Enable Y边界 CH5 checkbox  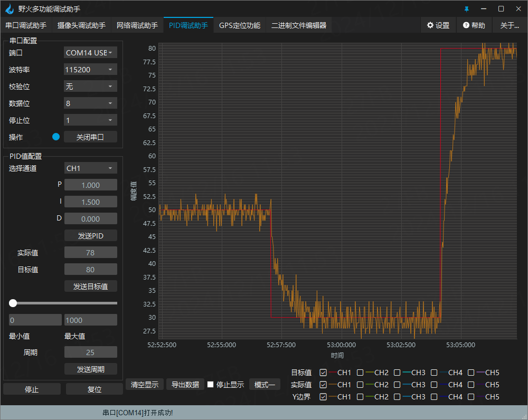pyautogui.click(x=471, y=396)
